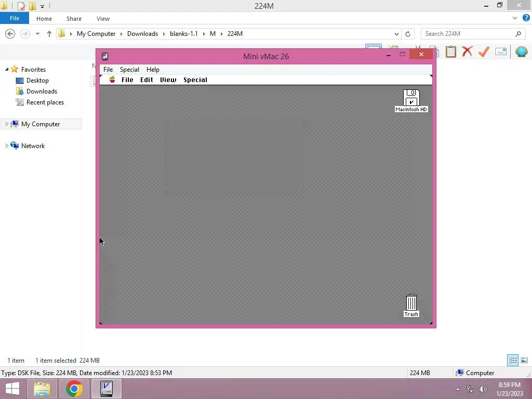This screenshot has width=532, height=399.
Task: Switch to Details view layout icon
Action: point(513,361)
